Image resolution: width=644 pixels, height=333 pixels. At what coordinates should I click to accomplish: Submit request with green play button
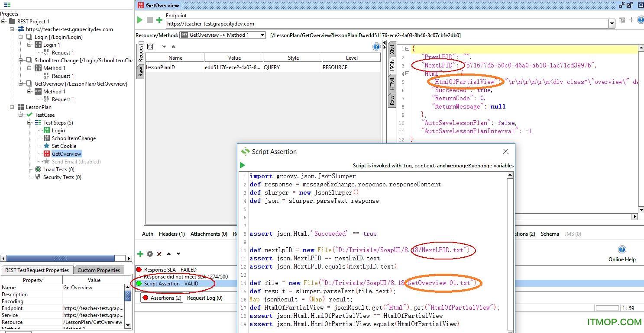[139, 20]
